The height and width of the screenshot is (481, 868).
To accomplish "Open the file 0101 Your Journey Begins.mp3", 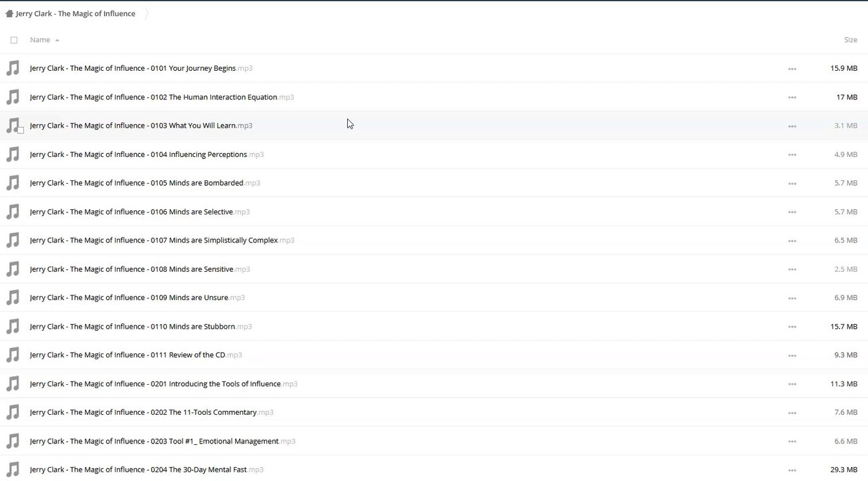I will coord(141,68).
